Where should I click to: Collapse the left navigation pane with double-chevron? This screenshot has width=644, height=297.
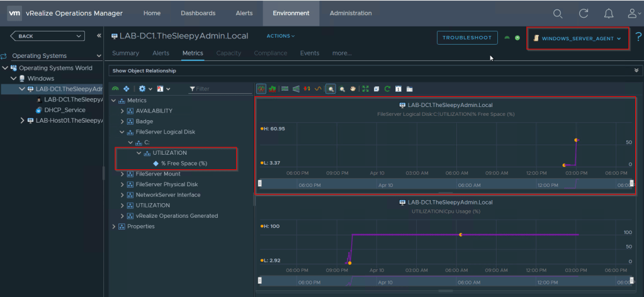click(99, 36)
